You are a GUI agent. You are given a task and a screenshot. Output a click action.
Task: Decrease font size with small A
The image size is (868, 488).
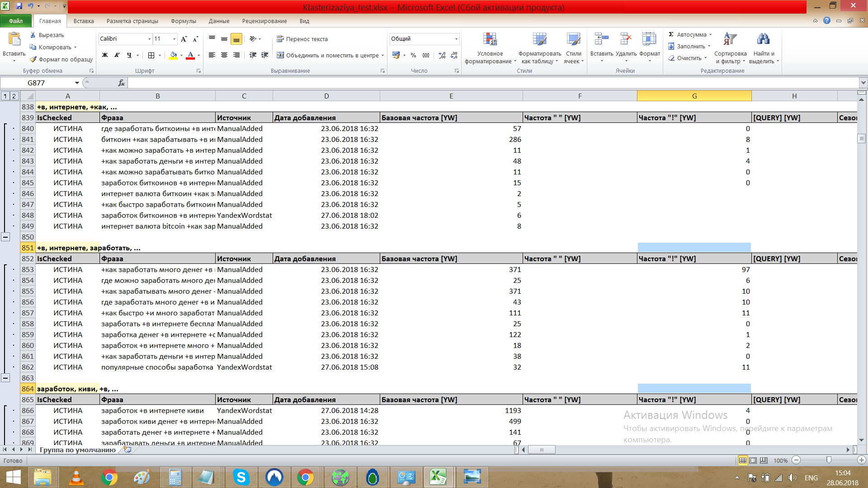tap(195, 39)
